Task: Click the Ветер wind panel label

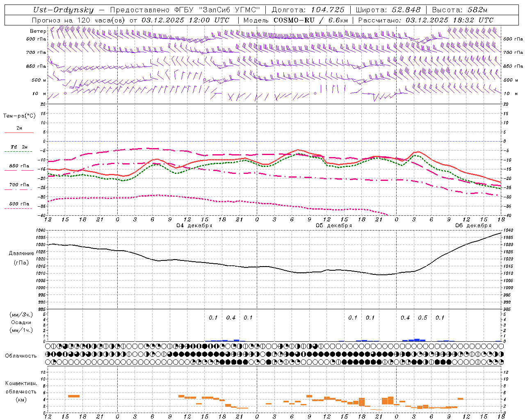Action: pyautogui.click(x=38, y=31)
